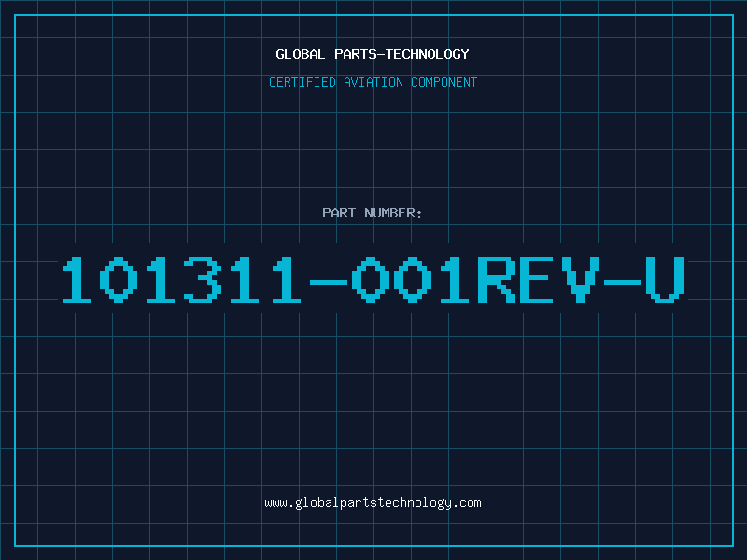Click the large part number 101311-001REV-U
The height and width of the screenshot is (560, 747).
click(x=373, y=279)
